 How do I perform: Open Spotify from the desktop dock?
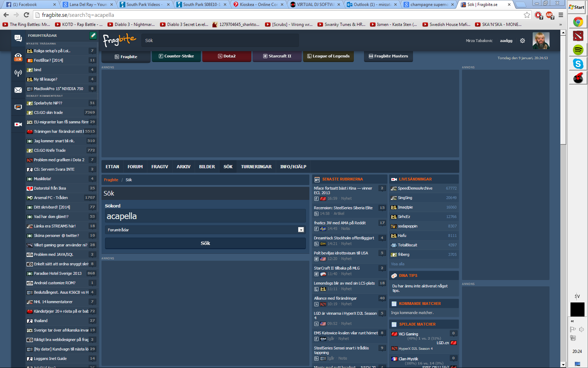[x=578, y=50]
